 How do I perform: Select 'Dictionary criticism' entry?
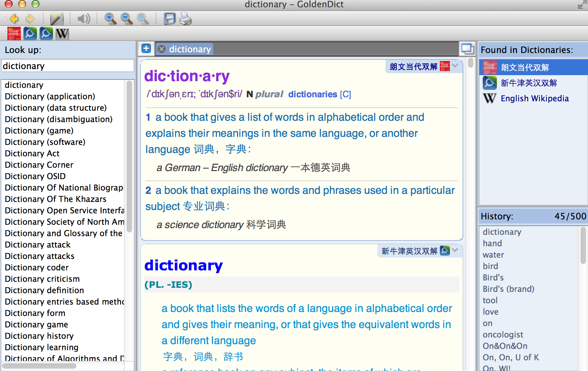pos(42,279)
